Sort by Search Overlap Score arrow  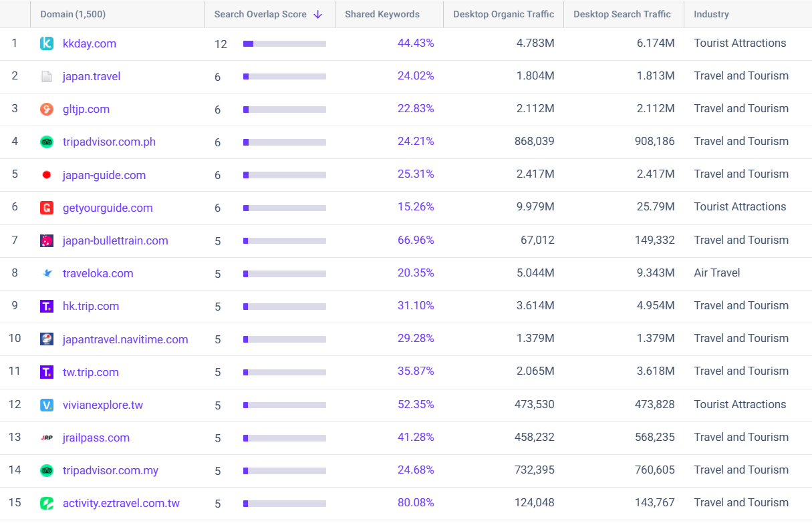[318, 14]
